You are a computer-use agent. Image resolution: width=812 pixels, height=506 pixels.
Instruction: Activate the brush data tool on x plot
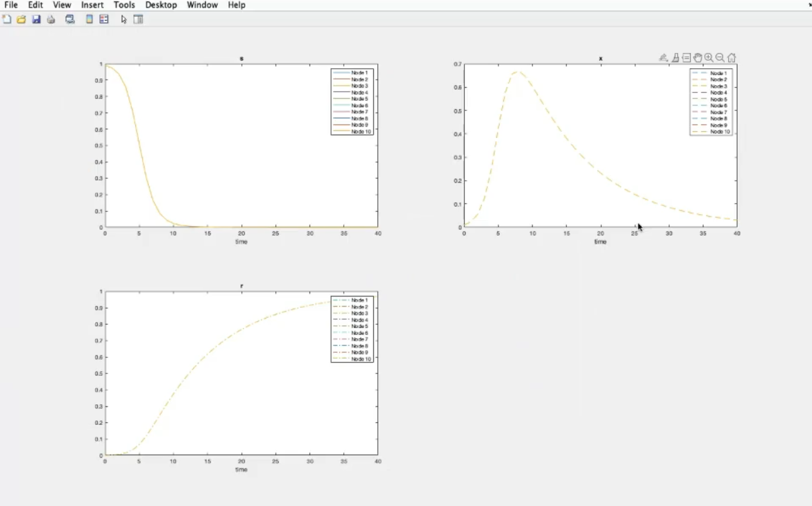pos(675,58)
